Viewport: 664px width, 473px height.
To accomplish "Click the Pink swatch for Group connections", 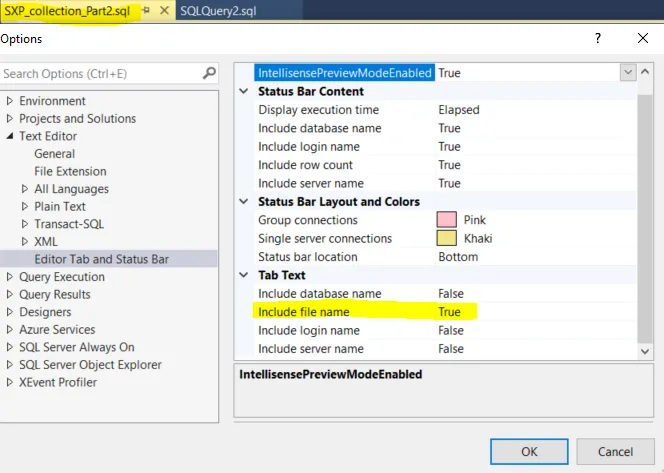I will tap(446, 220).
